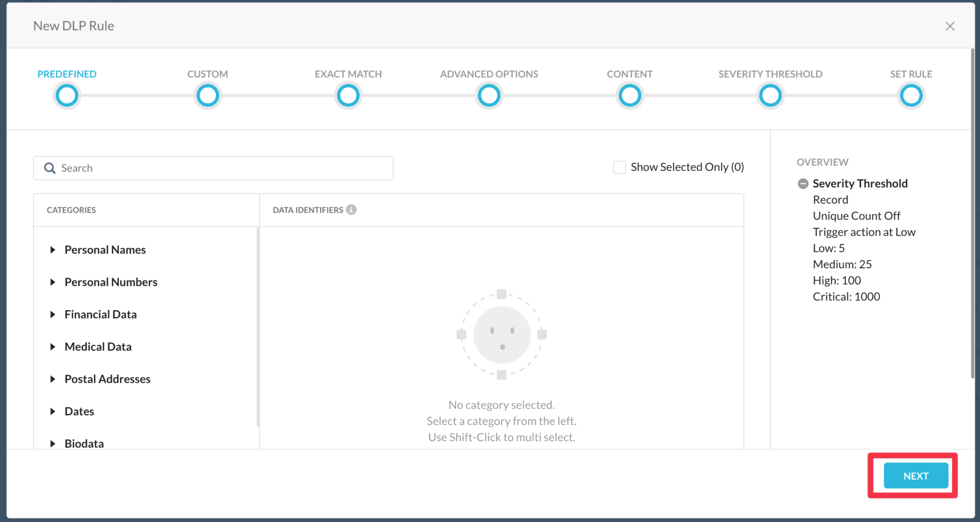Screen dimensions: 980x522
Task: Click the NEXT button
Action: click(915, 476)
